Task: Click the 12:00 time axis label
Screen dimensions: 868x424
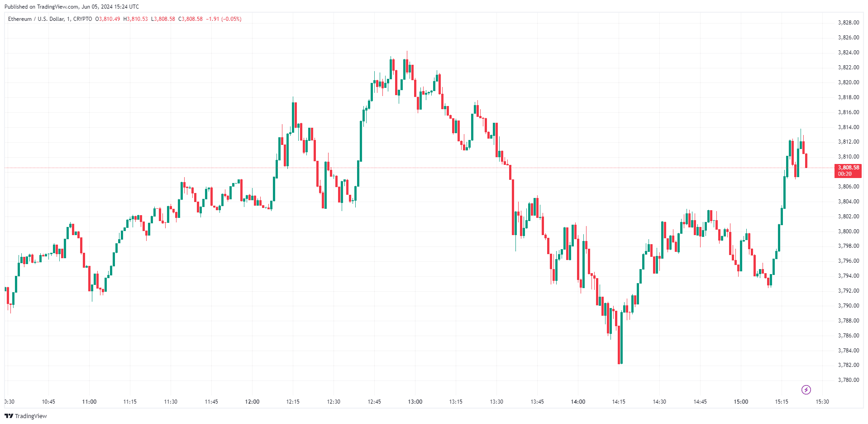Action: pos(252,402)
